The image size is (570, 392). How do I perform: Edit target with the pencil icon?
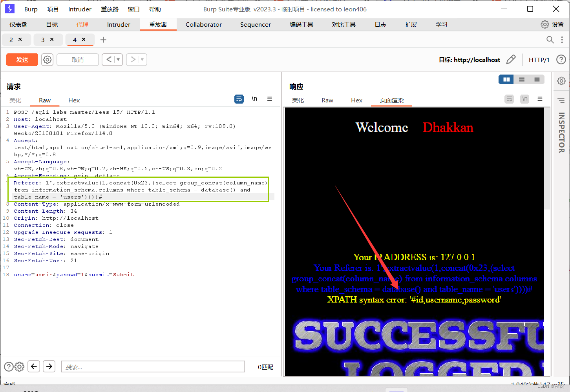pos(511,60)
